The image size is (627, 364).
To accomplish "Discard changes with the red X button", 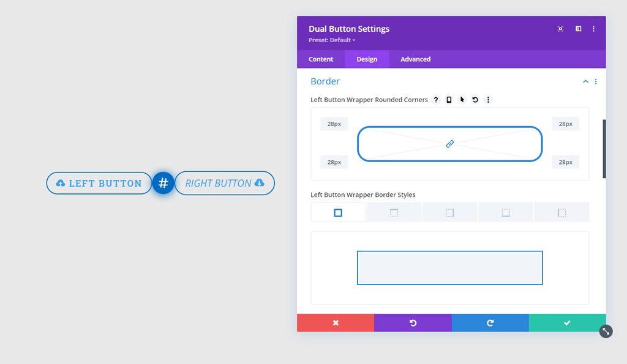I will click(336, 323).
